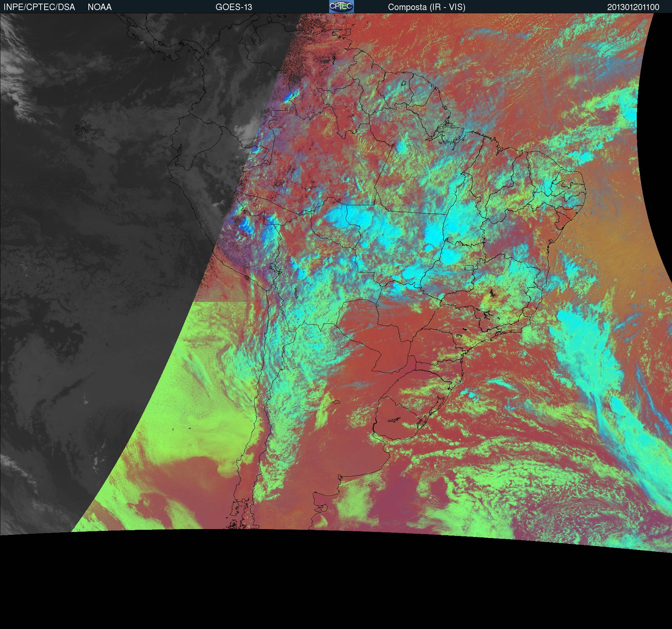Click the GOES-13 satellite label
Screen dimensions: 672x629
(x=234, y=7)
